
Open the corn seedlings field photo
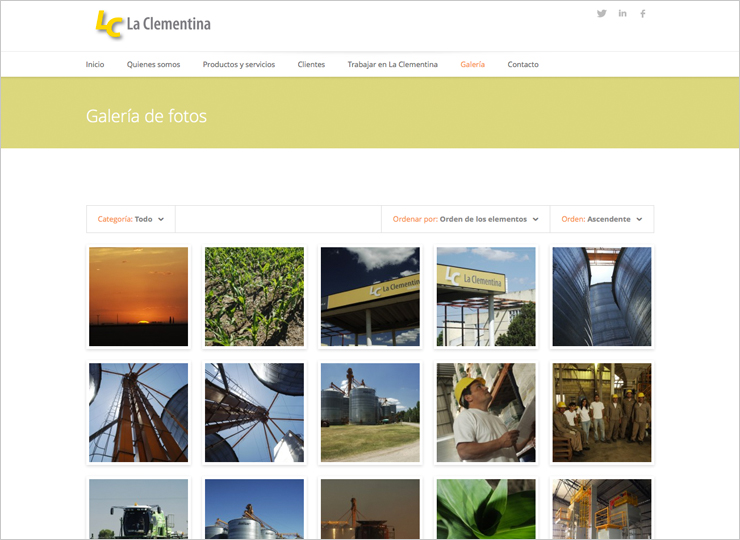point(254,296)
